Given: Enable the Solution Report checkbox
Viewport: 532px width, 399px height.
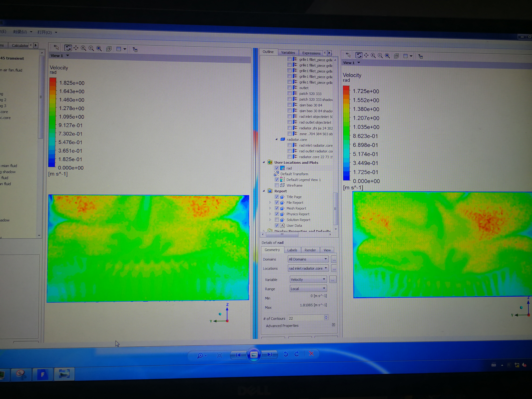Looking at the screenshot, I should (277, 220).
